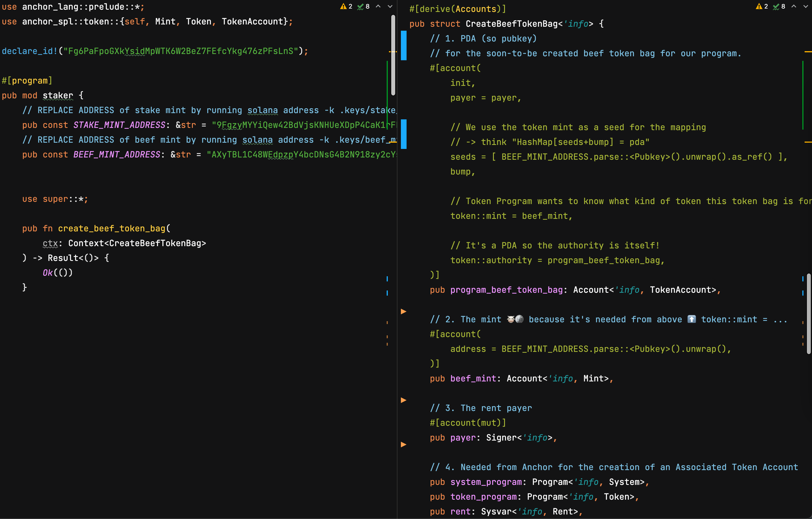812x519 pixels.
Task: Click the blue change bar beside the 'We use the token mint' comment
Action: pyautogui.click(x=404, y=134)
